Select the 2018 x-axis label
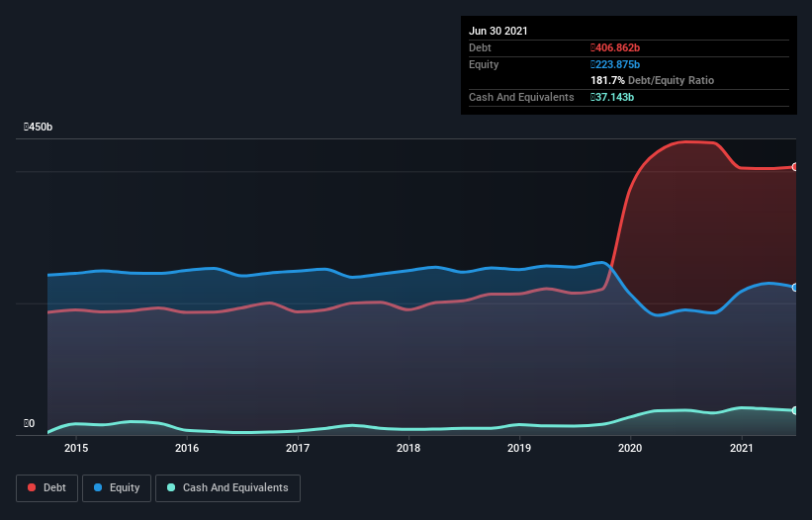Screen dimensions: 812x520 [x=408, y=448]
